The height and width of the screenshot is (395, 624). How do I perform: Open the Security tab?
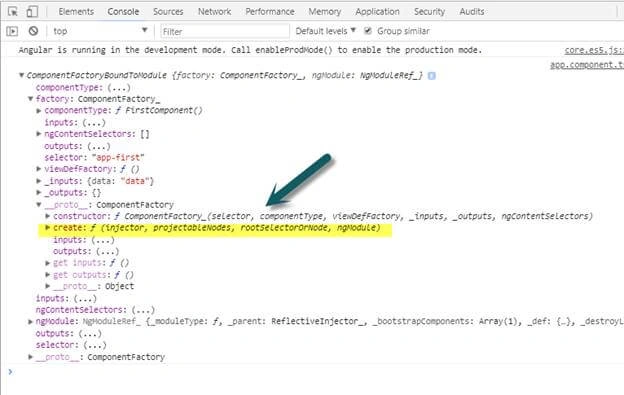click(429, 12)
